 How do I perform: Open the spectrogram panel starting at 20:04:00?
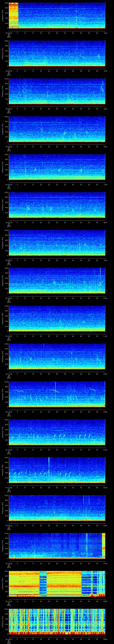[x=57, y=91]
